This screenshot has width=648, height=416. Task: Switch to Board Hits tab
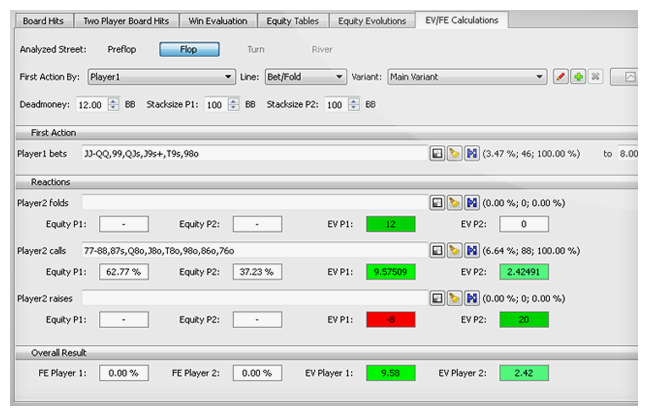click(x=43, y=21)
